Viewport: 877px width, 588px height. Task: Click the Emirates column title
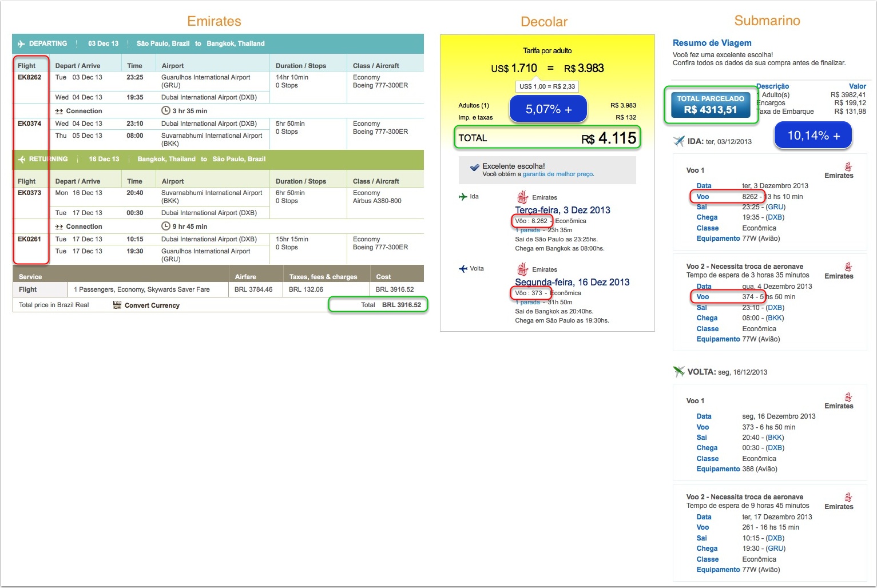pyautogui.click(x=214, y=21)
